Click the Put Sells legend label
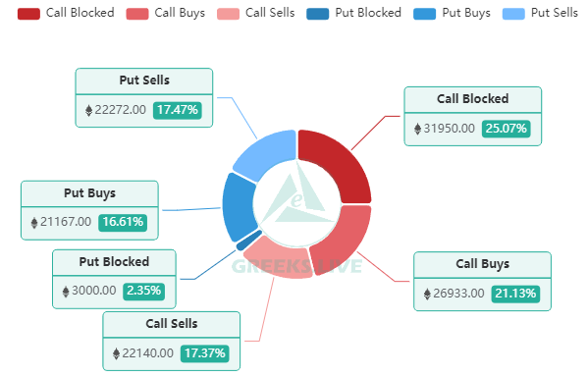This screenshot has height=377, width=588. 555,13
